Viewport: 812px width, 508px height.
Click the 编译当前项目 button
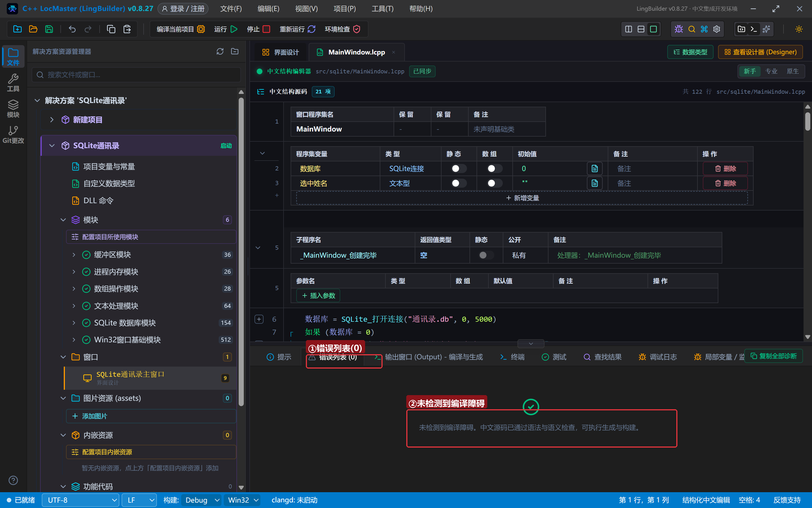point(181,29)
